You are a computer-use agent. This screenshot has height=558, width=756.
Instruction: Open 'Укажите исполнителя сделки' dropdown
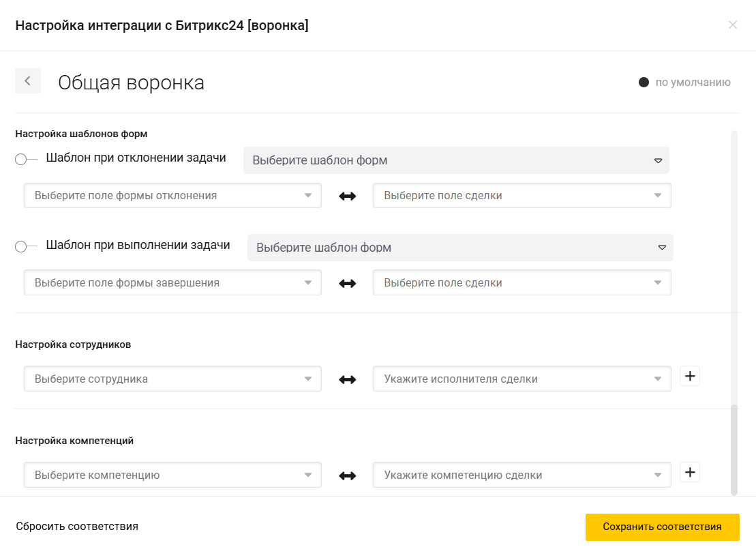(521, 379)
